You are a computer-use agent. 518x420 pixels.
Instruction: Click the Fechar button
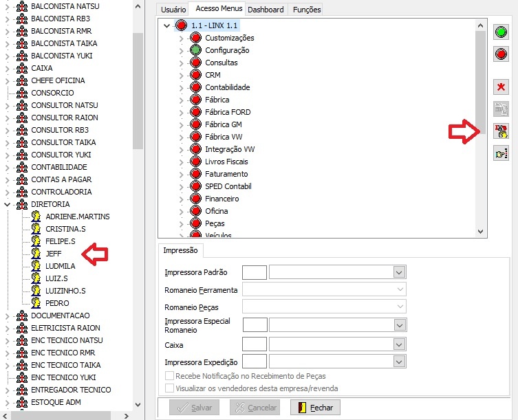pos(315,408)
